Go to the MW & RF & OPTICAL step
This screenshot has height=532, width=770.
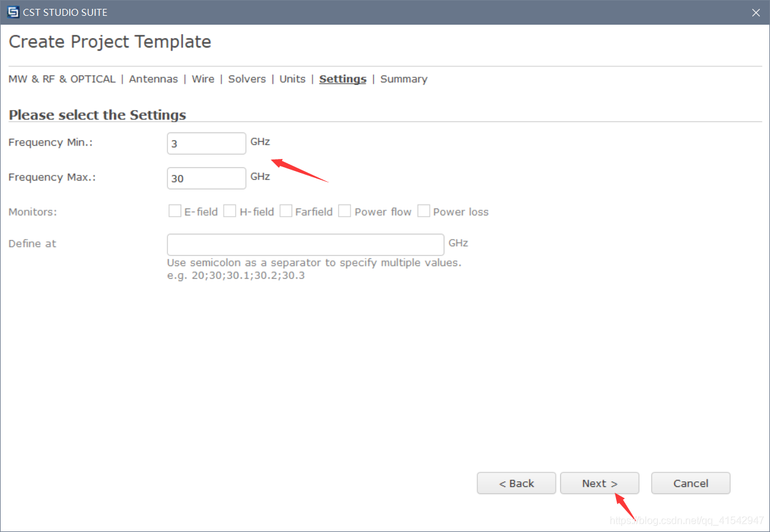coord(62,79)
